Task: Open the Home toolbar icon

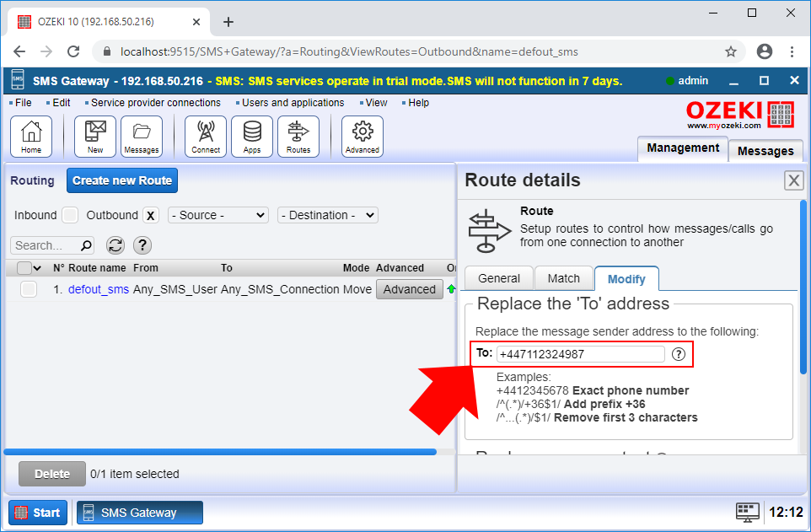Action: (x=31, y=136)
